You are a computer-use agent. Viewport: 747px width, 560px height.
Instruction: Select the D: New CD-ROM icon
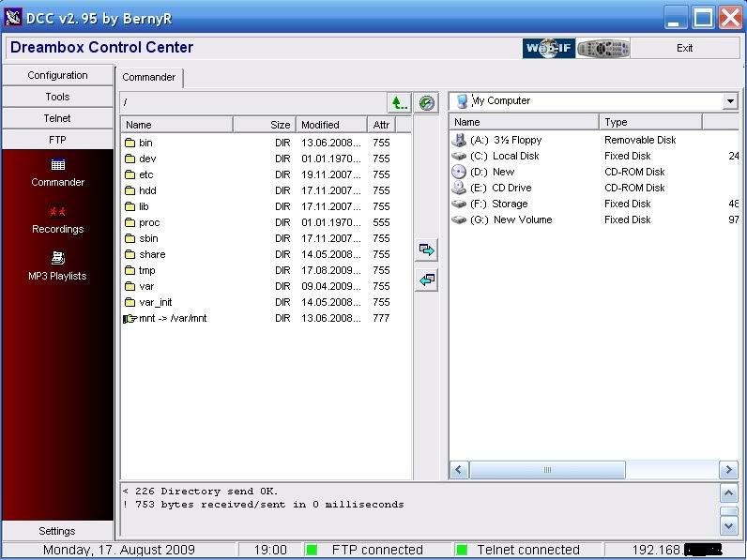pyautogui.click(x=459, y=172)
